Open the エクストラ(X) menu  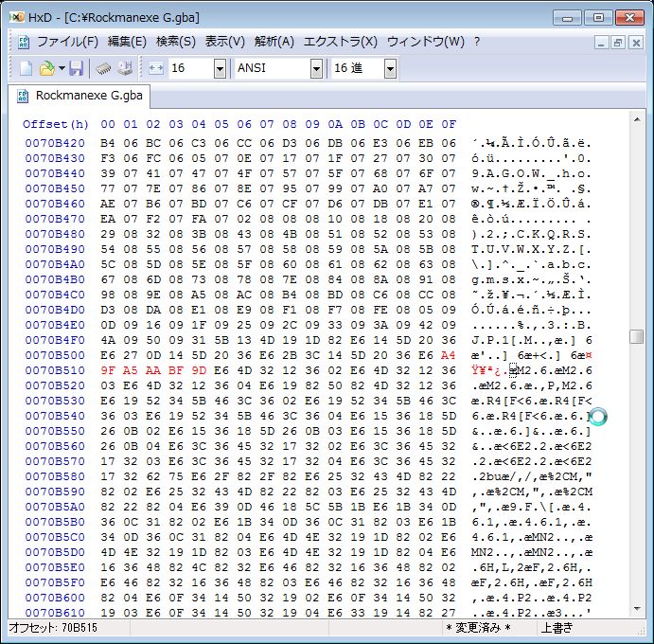341,42
